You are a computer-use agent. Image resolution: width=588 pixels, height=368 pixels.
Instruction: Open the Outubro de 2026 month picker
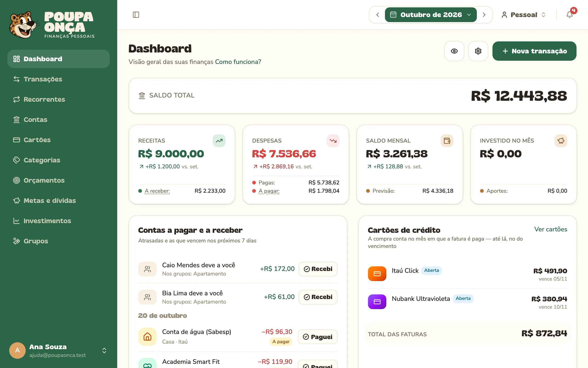[431, 15]
